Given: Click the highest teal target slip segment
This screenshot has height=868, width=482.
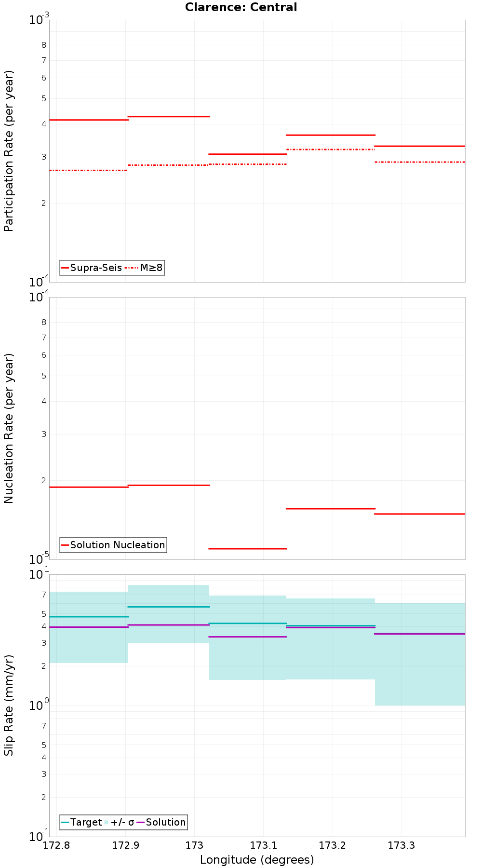Looking at the screenshot, I should pos(169,607).
